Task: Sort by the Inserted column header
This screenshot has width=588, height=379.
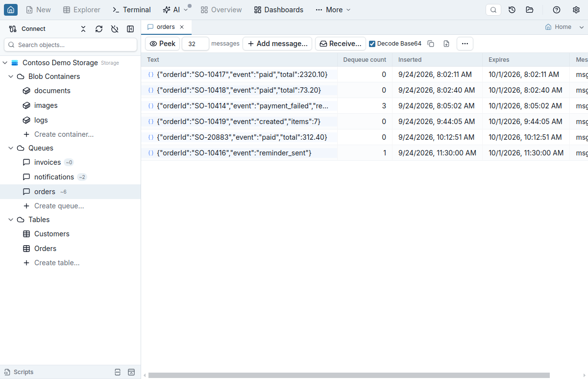Action: pyautogui.click(x=437, y=60)
